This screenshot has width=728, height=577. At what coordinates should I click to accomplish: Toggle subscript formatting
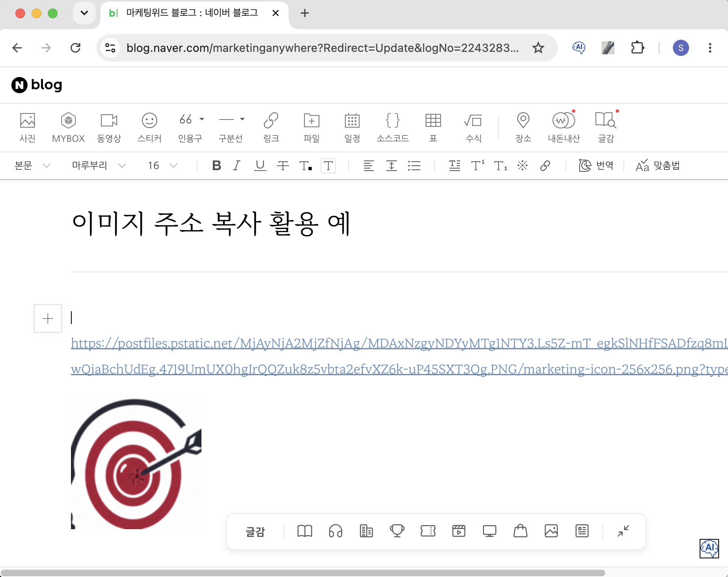[500, 165]
